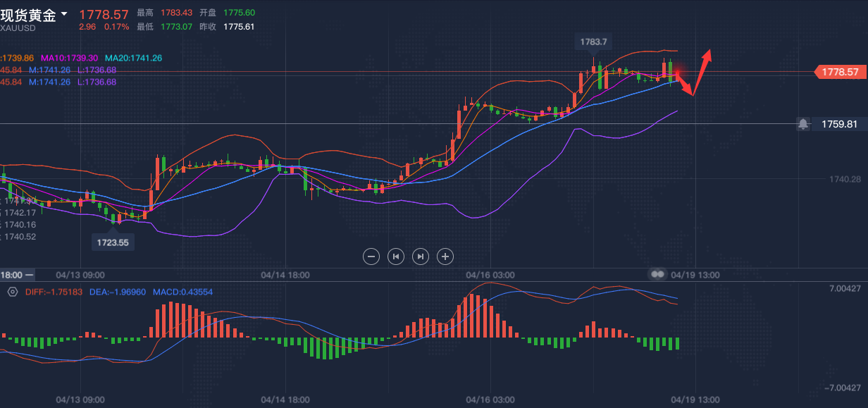Zoom in the chart with plus icon
Screen dimensions: 868x408
(x=445, y=256)
